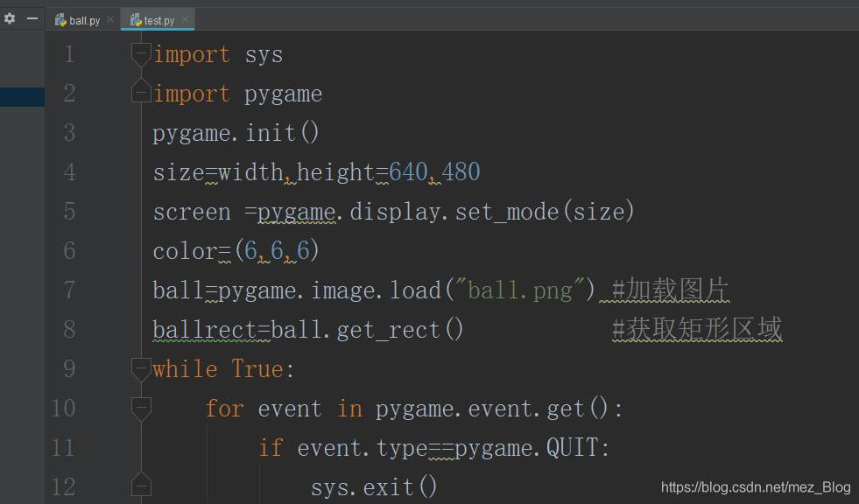Switch to the ball.py tab

point(83,18)
